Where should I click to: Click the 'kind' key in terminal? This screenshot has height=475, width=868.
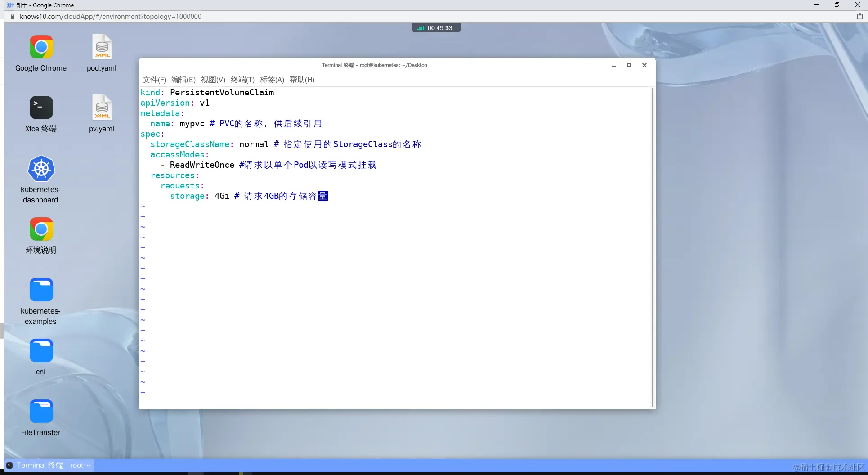coord(150,93)
